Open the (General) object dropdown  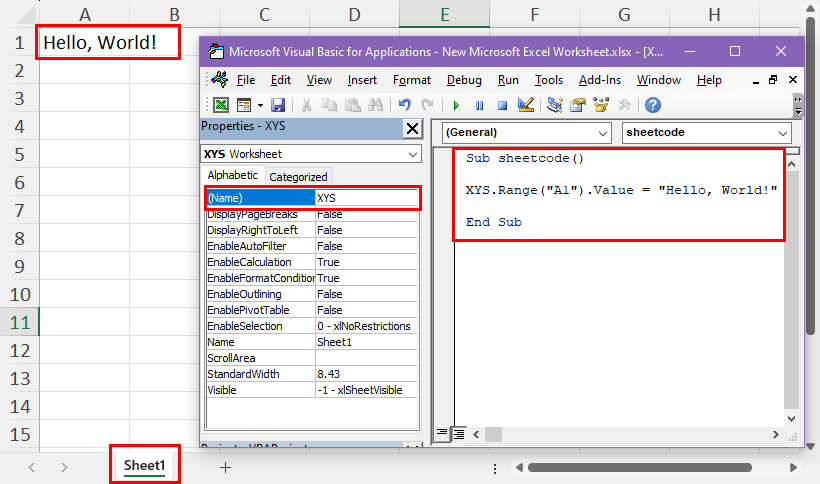(602, 133)
